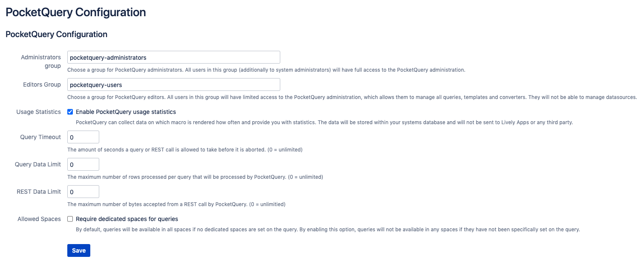Click the 'Query Data Limit' field label
The width and height of the screenshot is (644, 262).
pyautogui.click(x=38, y=164)
